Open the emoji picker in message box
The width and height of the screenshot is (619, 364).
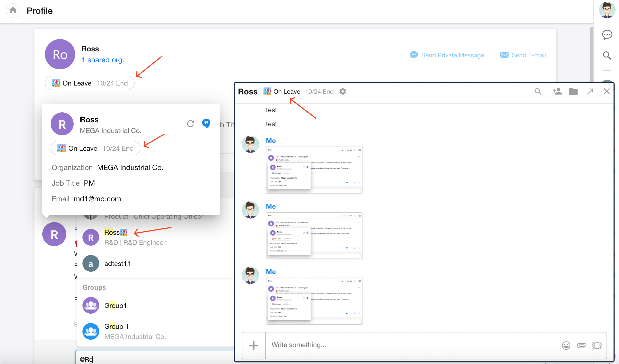point(566,345)
